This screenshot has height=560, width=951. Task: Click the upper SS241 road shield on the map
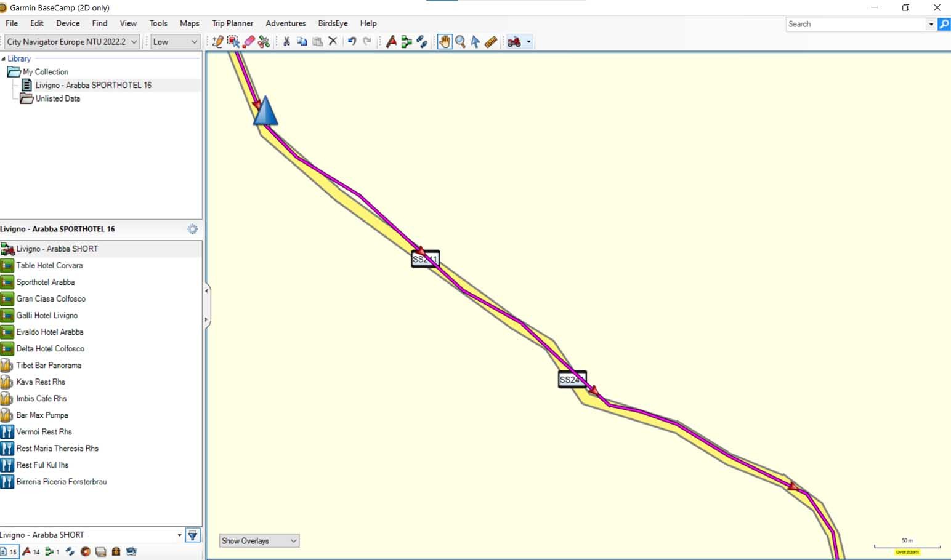pos(425,259)
